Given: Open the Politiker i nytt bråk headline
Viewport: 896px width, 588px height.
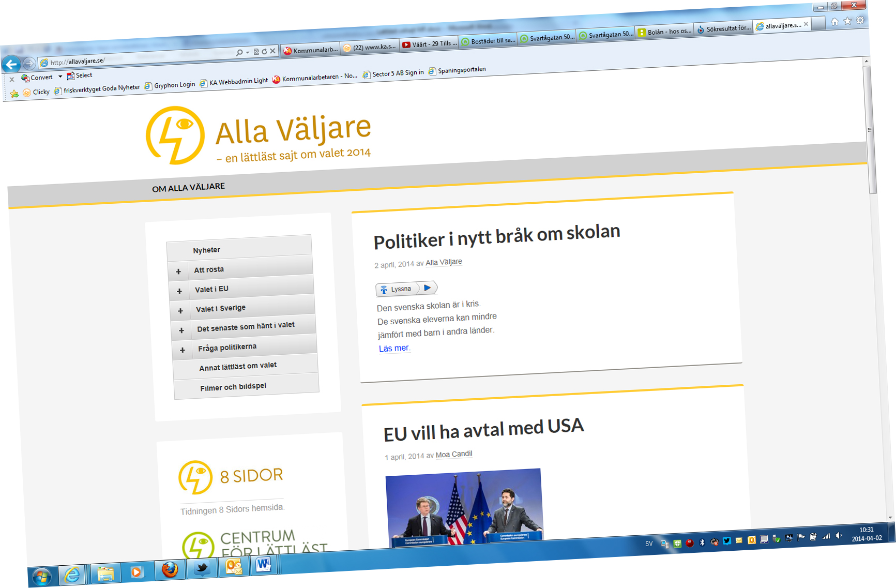Looking at the screenshot, I should (x=496, y=236).
